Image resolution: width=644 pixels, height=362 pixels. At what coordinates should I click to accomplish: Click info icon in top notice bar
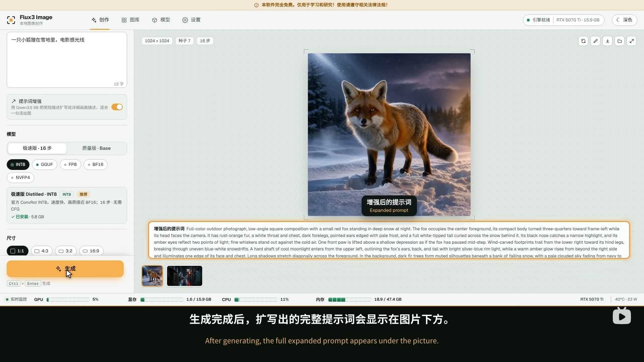click(256, 5)
